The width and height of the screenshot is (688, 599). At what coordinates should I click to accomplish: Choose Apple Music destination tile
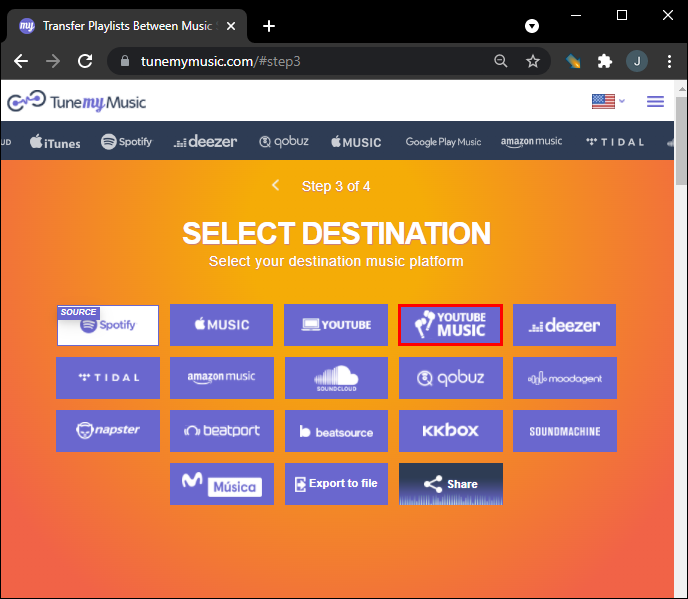pyautogui.click(x=221, y=325)
